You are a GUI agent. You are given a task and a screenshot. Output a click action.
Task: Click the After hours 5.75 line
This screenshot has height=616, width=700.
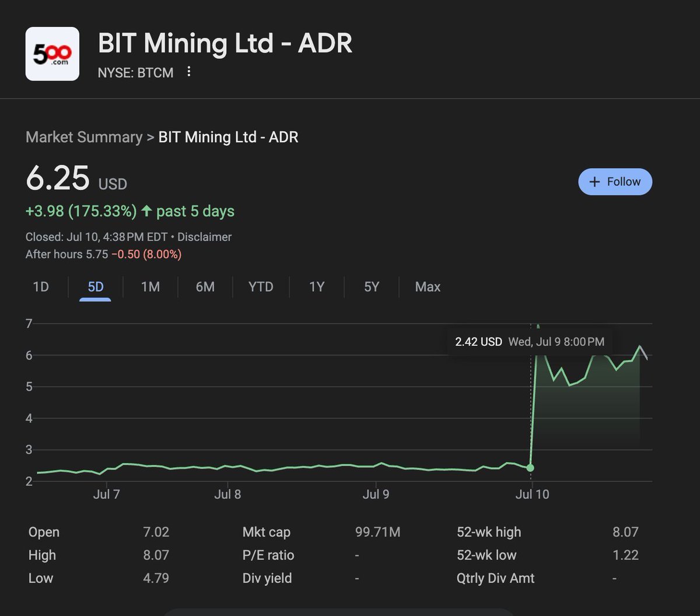103,254
